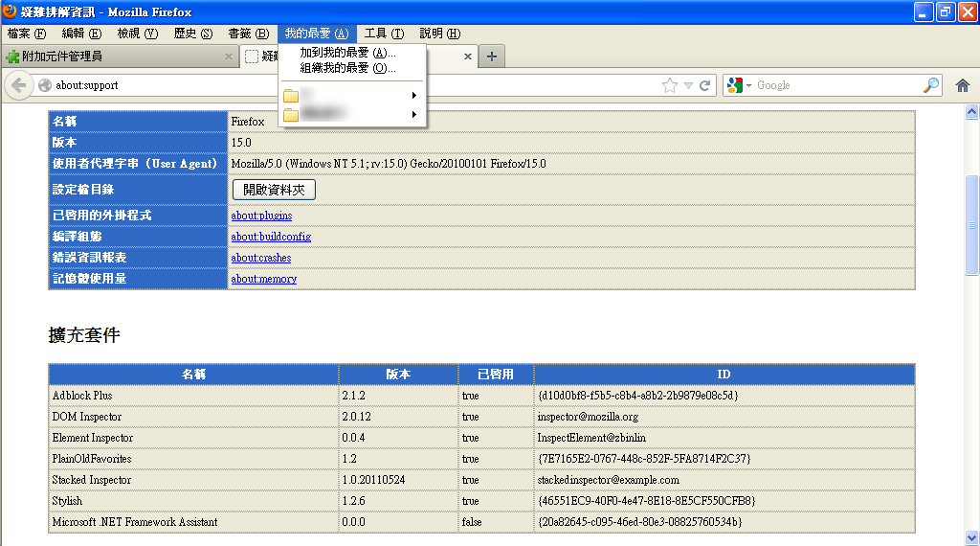The image size is (980, 546).
Task: Open the about:plugins link
Action: coord(261,216)
